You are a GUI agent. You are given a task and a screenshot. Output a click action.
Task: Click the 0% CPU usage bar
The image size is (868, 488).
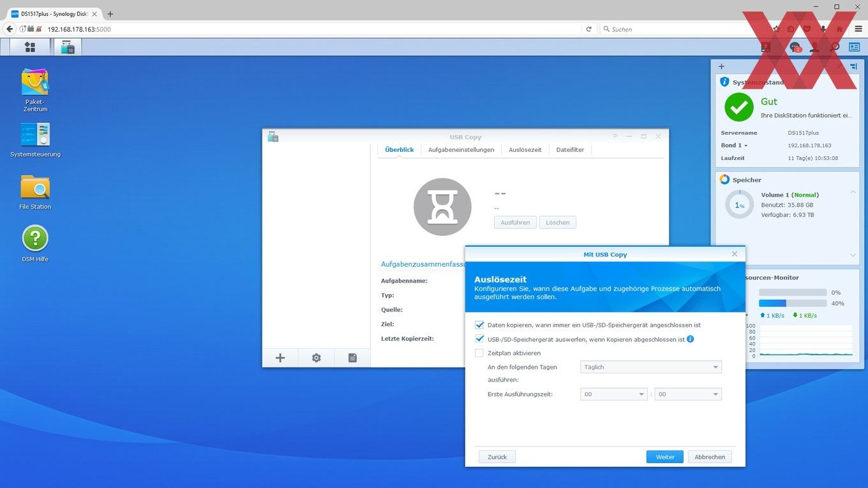(x=792, y=292)
